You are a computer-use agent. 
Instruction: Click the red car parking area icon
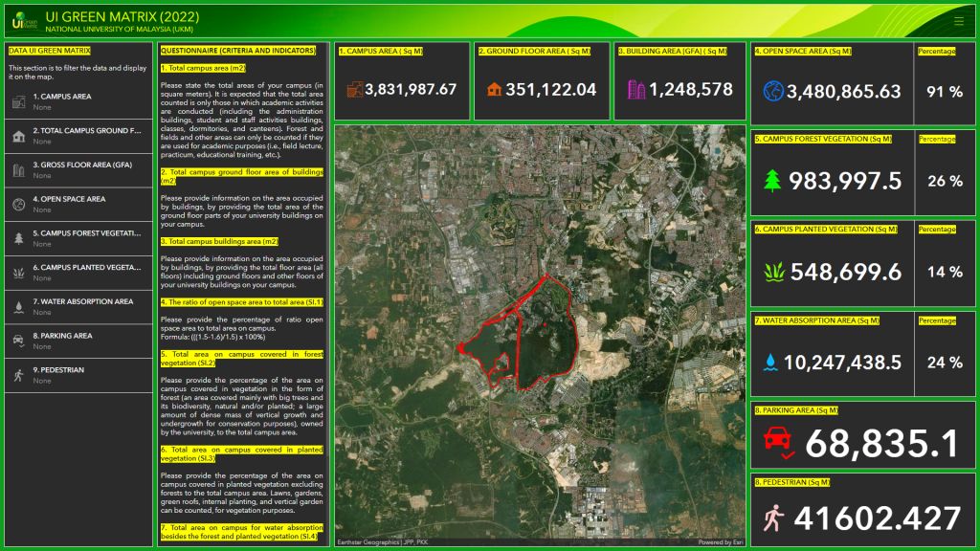point(778,442)
